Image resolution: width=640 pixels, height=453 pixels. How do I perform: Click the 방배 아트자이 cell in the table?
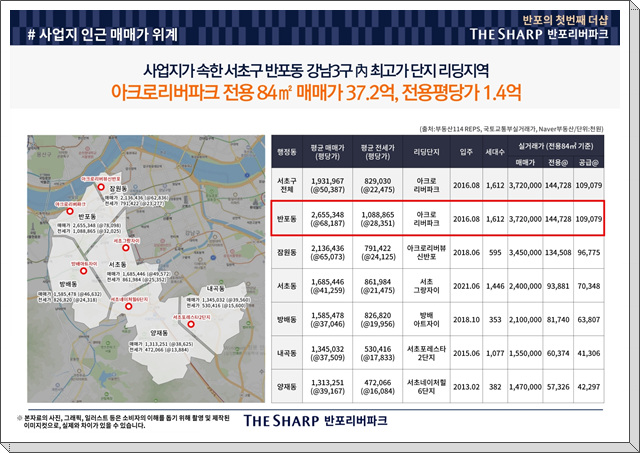point(429,320)
